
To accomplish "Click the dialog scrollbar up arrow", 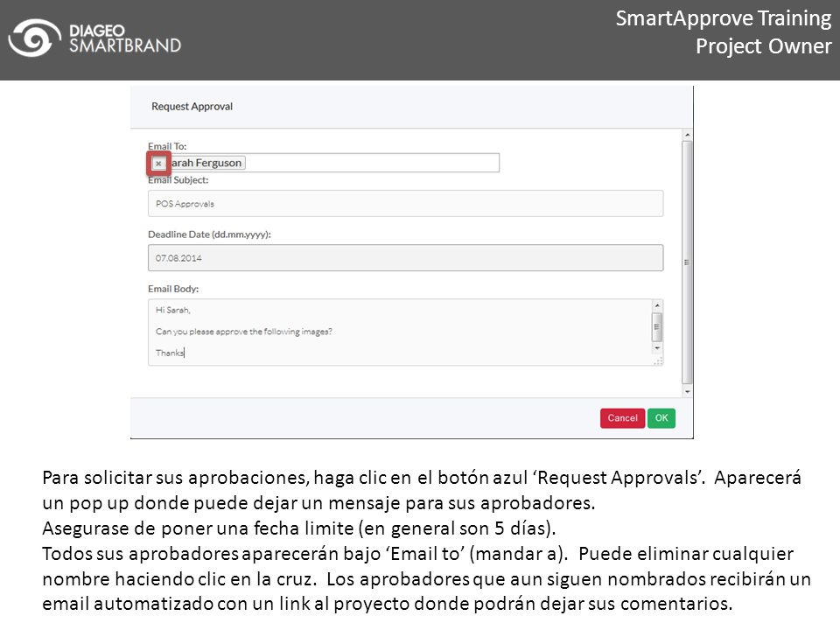I will [x=688, y=135].
